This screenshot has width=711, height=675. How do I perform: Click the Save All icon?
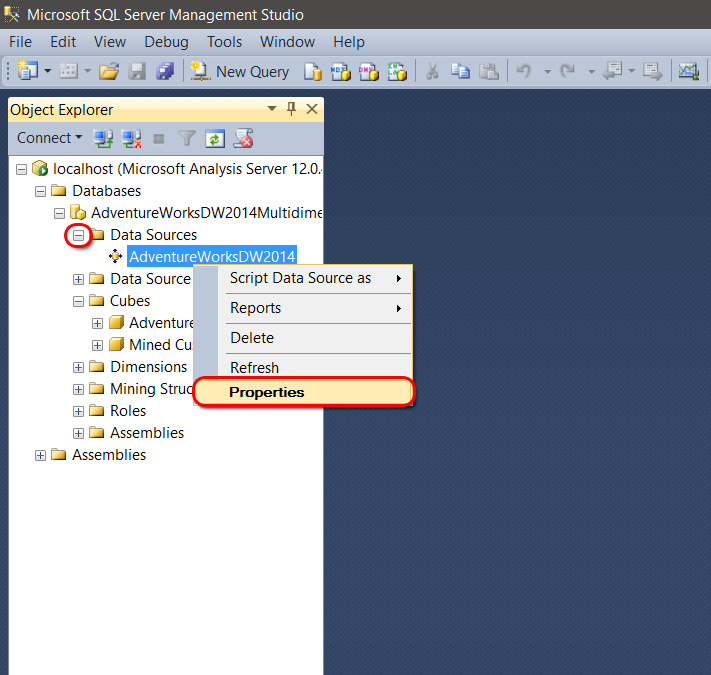[x=165, y=71]
